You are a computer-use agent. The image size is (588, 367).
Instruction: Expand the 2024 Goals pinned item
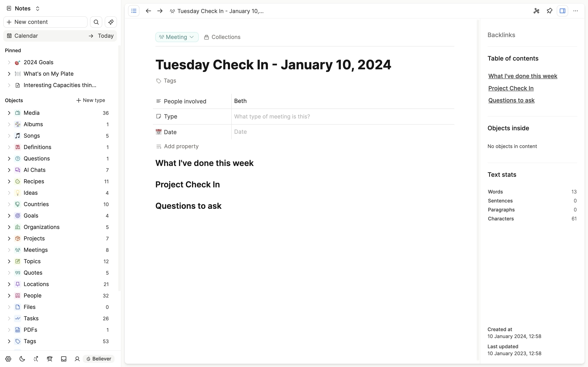9,62
